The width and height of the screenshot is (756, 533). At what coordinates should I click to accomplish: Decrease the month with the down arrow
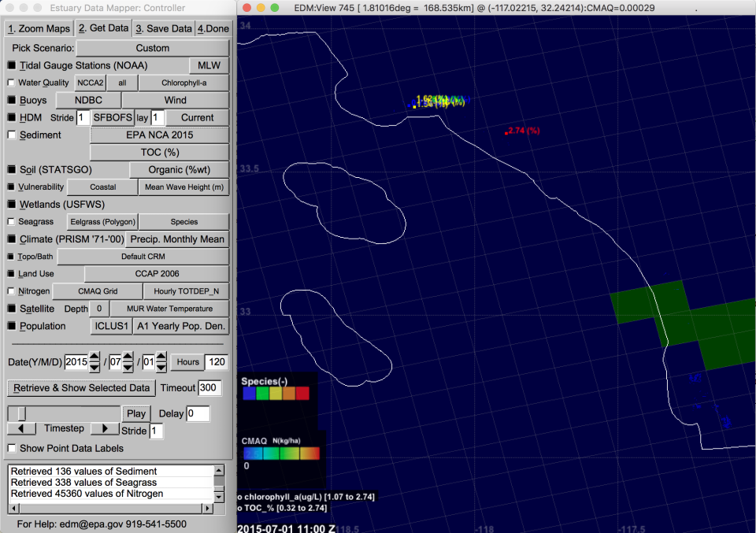point(128,368)
